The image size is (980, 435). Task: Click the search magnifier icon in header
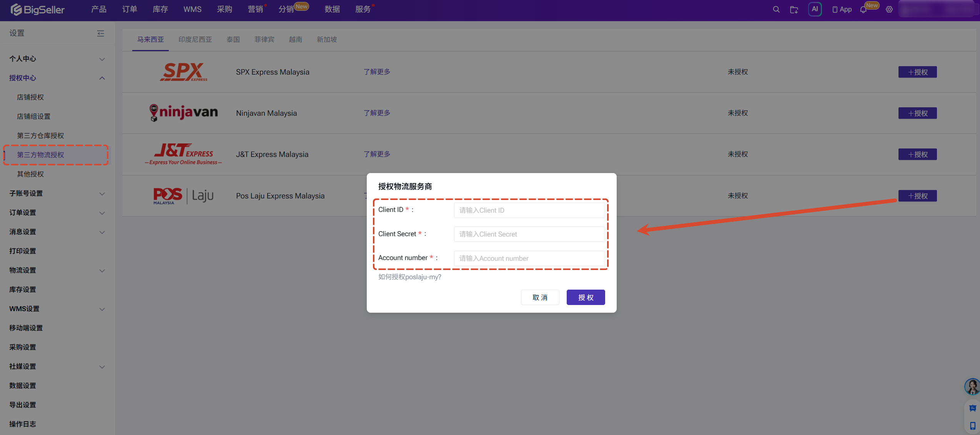click(776, 9)
